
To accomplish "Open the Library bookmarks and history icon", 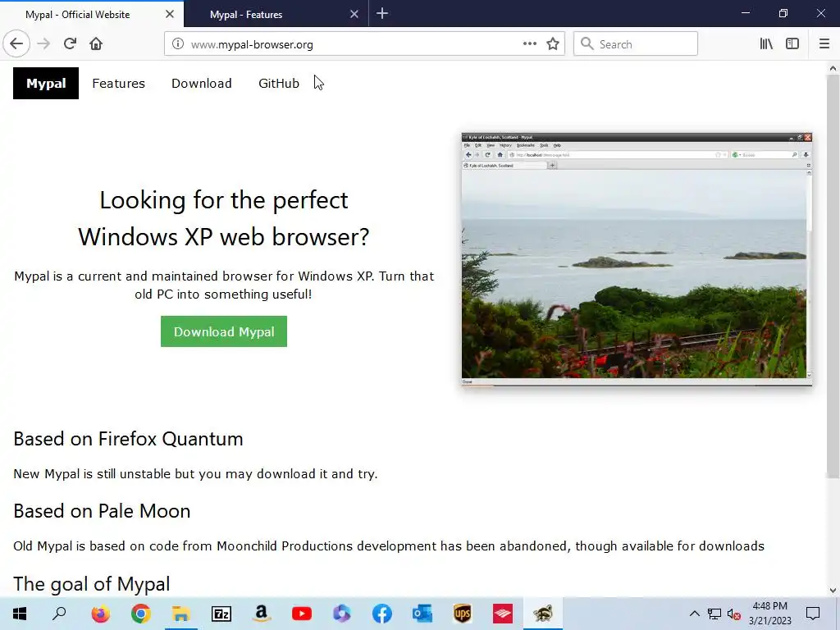I will (x=766, y=44).
